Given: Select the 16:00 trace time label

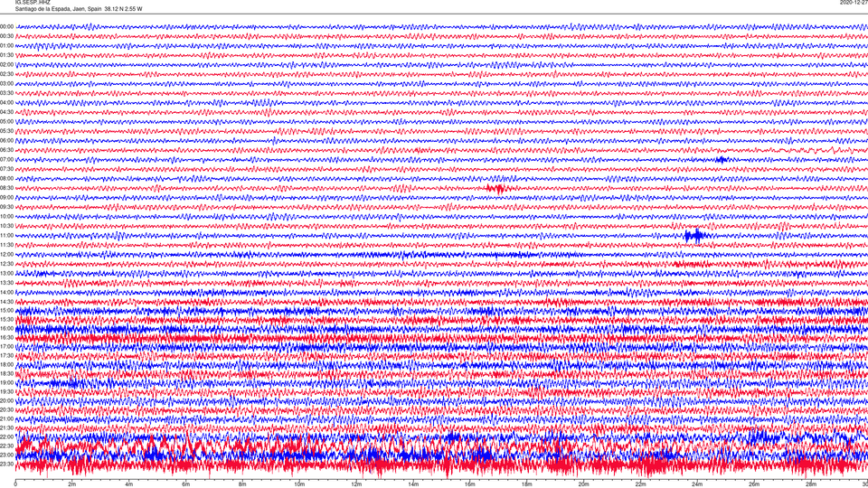Looking at the screenshot, I should [x=6, y=329].
